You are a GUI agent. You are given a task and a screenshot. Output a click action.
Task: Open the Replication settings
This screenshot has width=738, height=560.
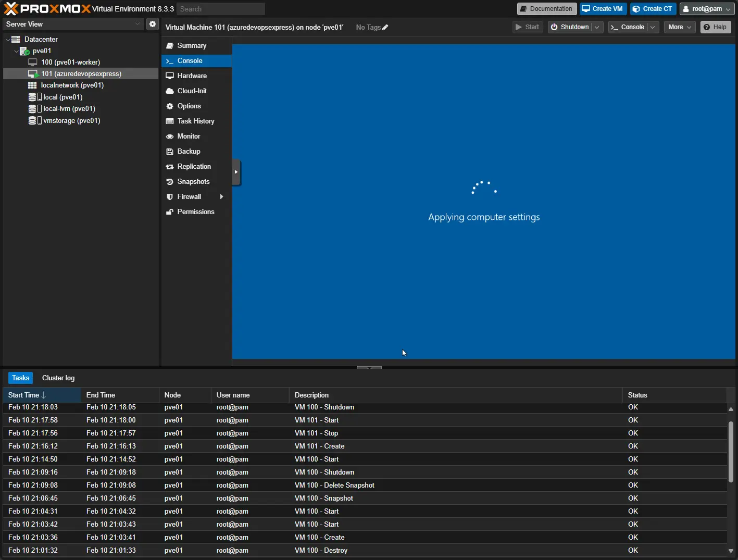(194, 166)
